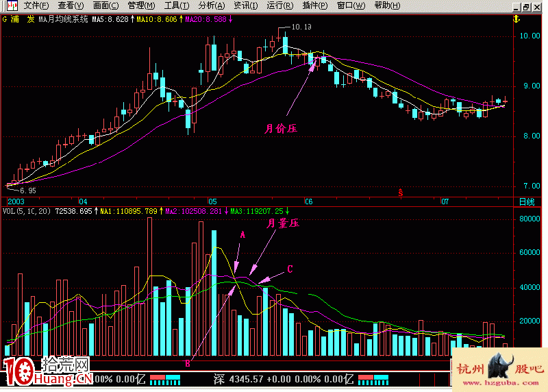Click the red S marker on date axis
Screen dimensions: 548x392
click(401, 193)
